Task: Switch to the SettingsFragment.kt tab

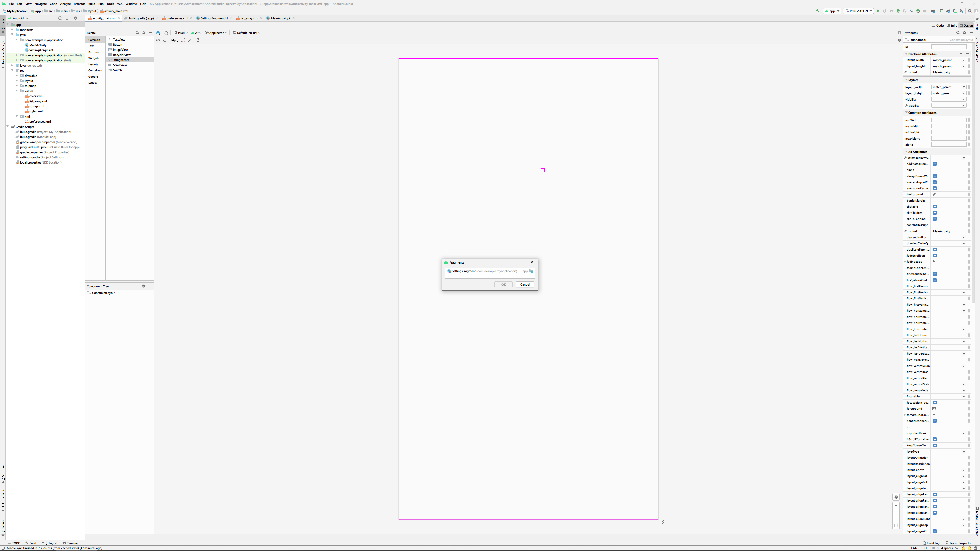Action: click(214, 18)
